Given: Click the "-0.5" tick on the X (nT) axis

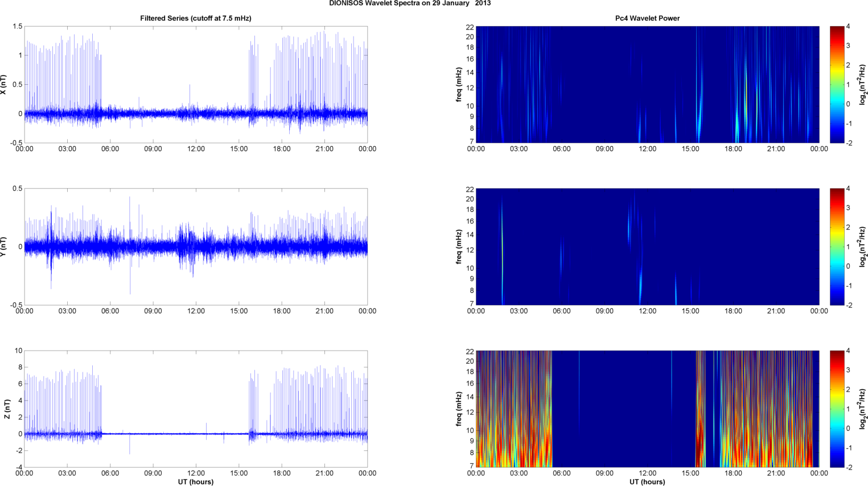Looking at the screenshot, I should pos(16,143).
